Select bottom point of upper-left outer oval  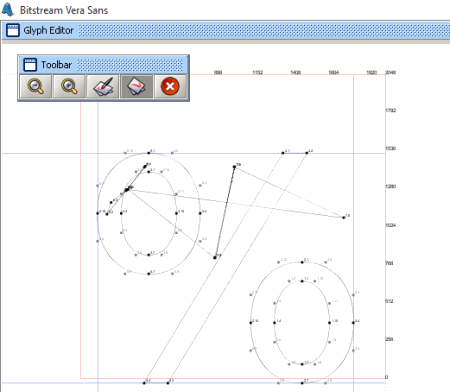coord(149,274)
